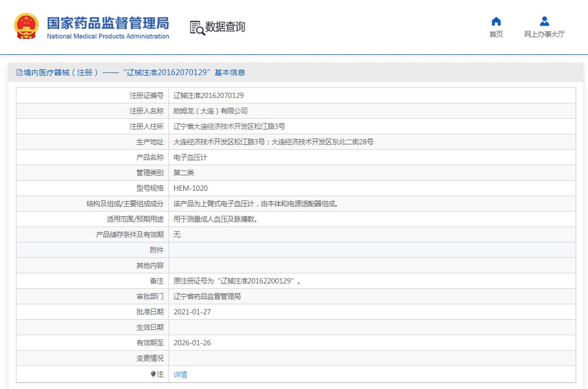Click the 型号规格 row label
The width and height of the screenshot is (588, 389).
[150, 188]
